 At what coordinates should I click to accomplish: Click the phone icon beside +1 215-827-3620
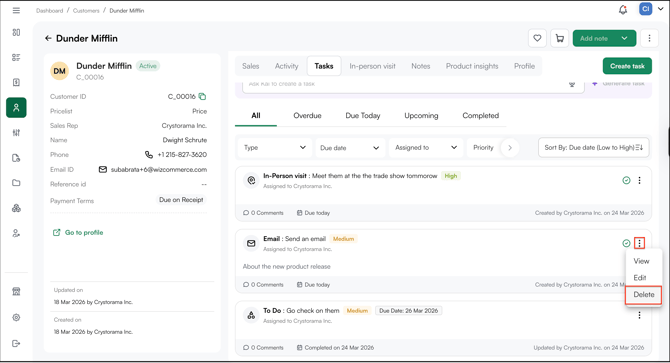tap(149, 155)
